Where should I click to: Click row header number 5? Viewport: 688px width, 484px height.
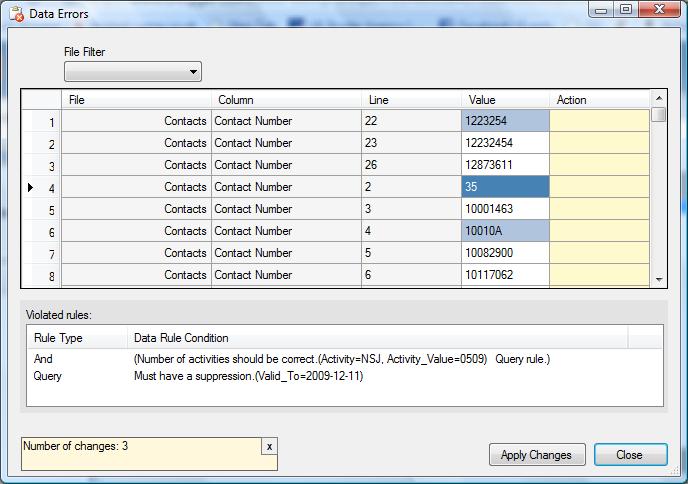click(x=42, y=209)
